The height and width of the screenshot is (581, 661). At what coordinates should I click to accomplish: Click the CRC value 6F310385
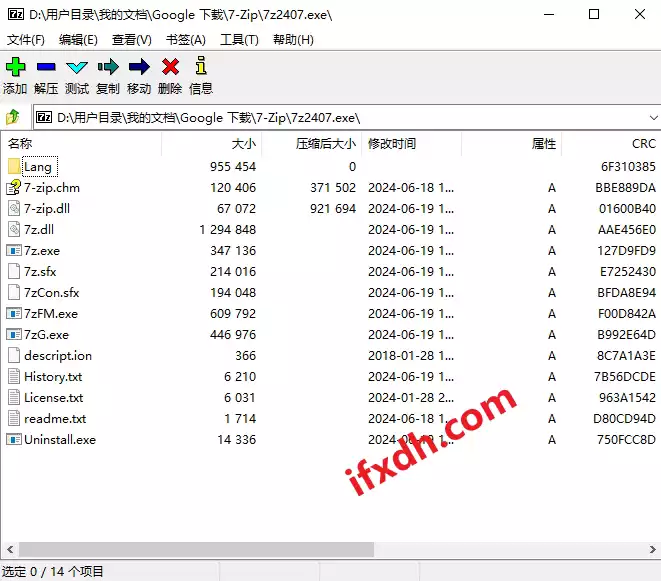click(628, 167)
